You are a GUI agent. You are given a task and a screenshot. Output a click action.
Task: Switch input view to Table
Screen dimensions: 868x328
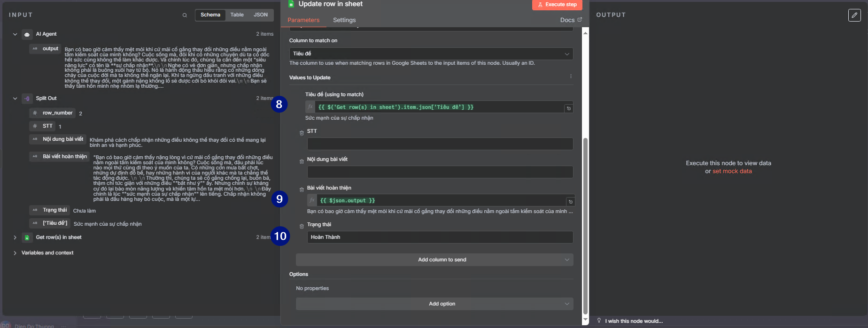(237, 15)
